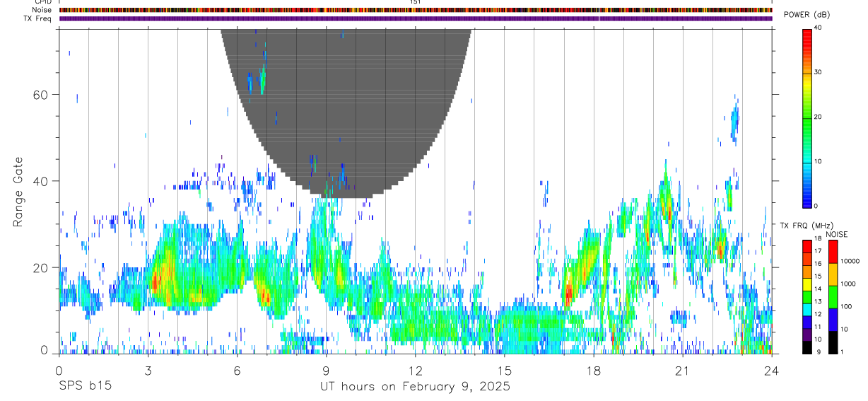Screen dimensions: 868x401
Task: Click the gray no-data region in the plot
Action: 346,113
